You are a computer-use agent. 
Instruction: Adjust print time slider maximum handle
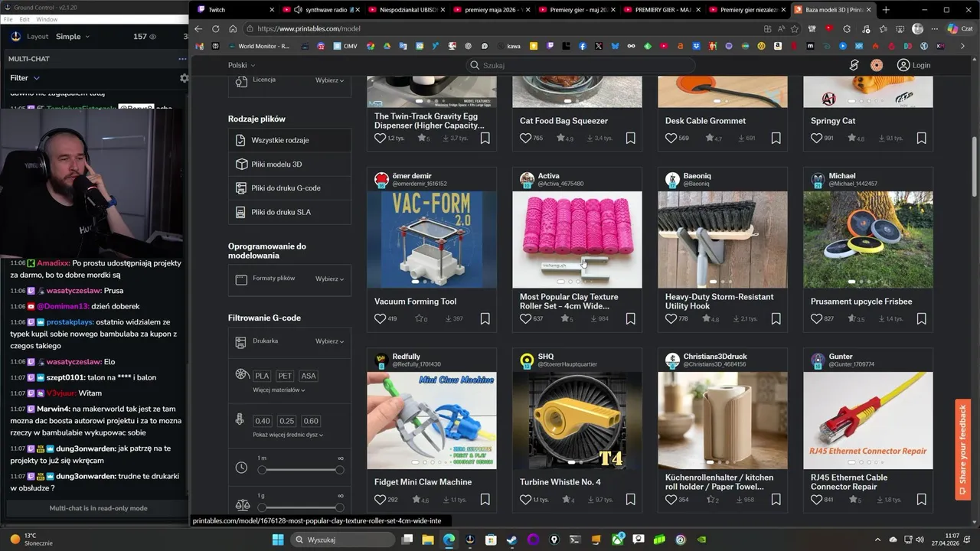tap(339, 470)
